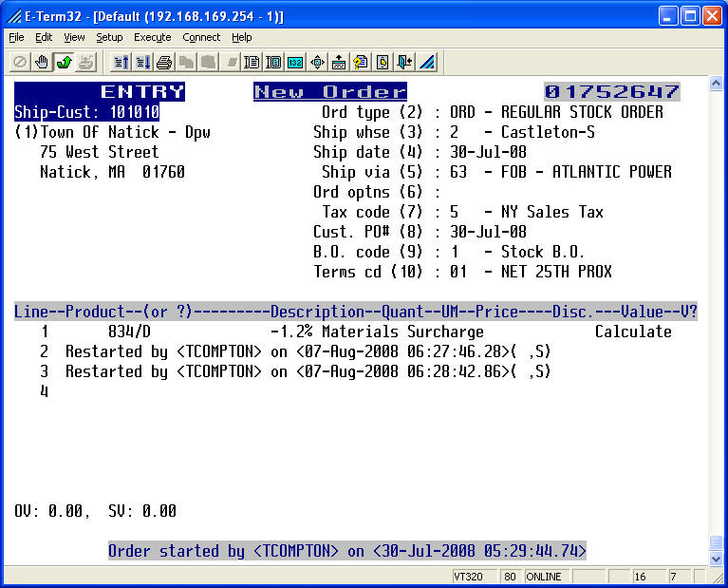Open the View menu
The width and height of the screenshot is (728, 588).
click(x=74, y=37)
